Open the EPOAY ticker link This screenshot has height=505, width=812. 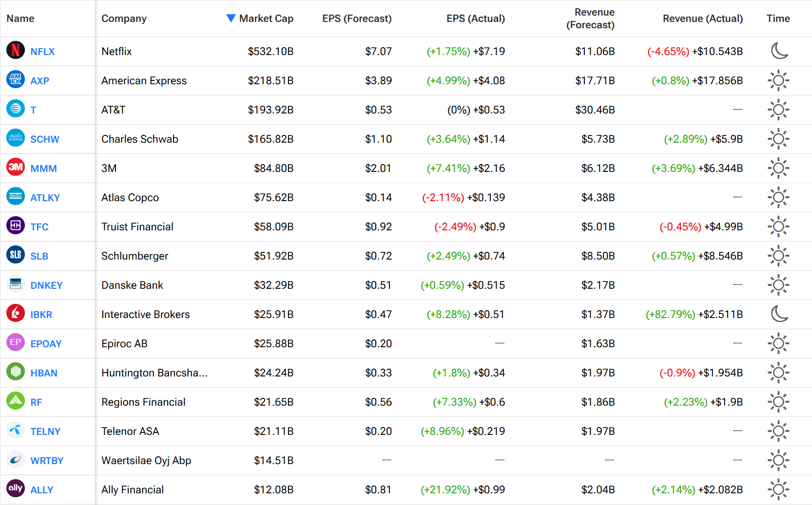point(46,344)
